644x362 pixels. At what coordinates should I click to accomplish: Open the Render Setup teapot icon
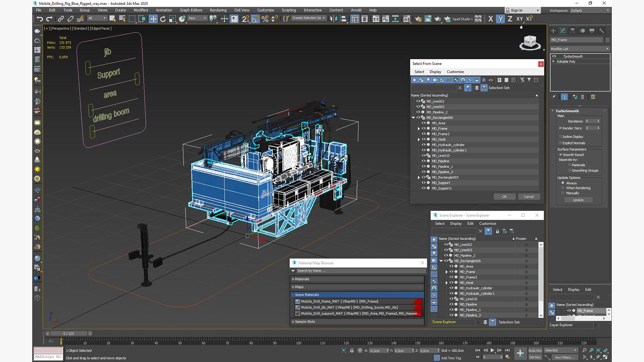(418, 19)
